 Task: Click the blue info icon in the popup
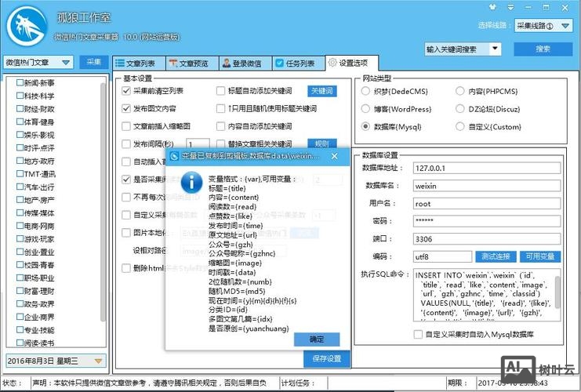tap(191, 183)
